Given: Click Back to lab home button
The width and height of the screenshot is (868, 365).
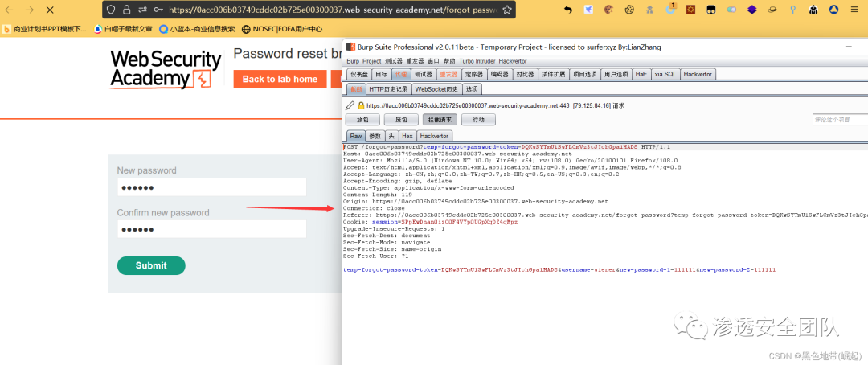Looking at the screenshot, I should click(x=280, y=79).
